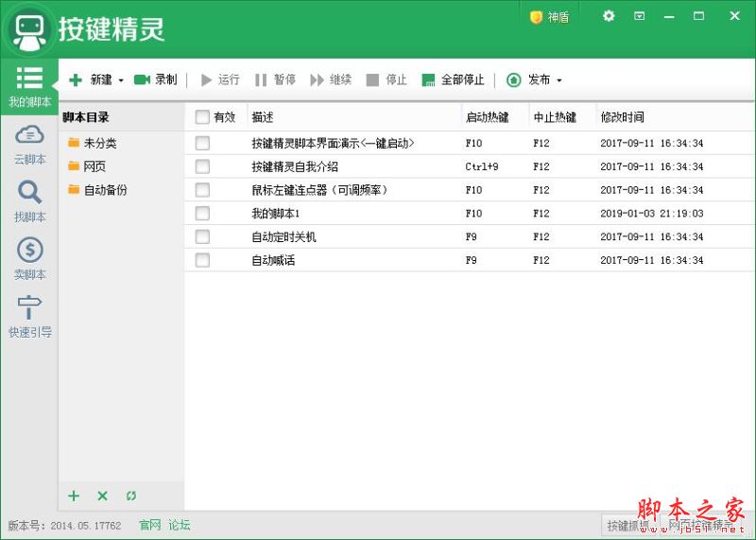Select the 网页 folder
Viewport: 756px width, 540px height.
[x=87, y=166]
